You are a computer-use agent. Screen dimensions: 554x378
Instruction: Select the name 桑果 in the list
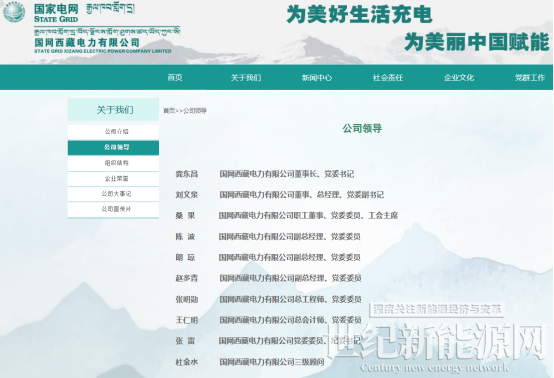[185, 215]
